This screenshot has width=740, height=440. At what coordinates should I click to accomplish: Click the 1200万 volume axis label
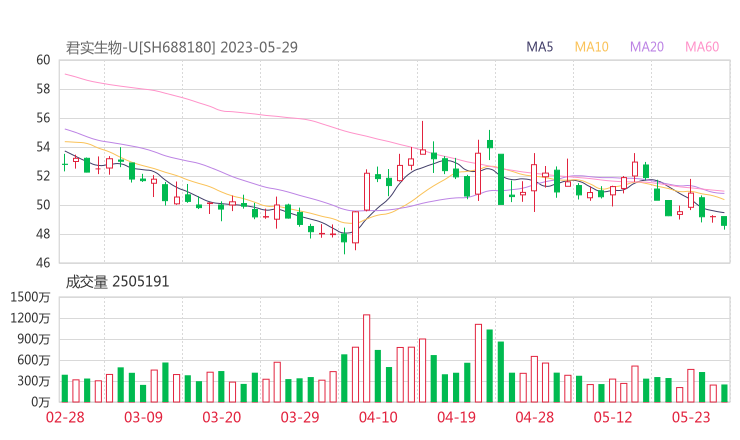(30, 318)
